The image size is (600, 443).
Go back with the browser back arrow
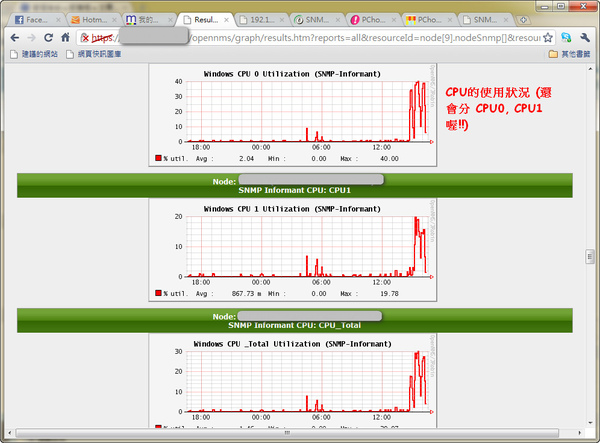pos(15,37)
